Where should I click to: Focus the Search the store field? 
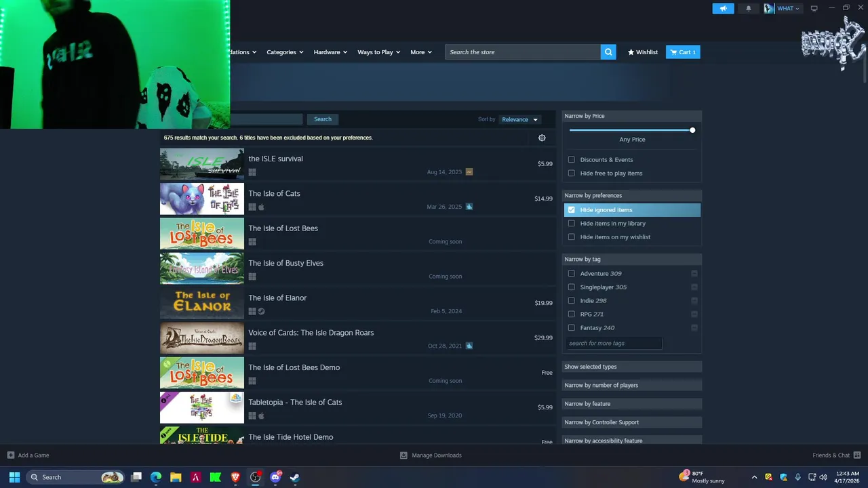click(x=523, y=52)
